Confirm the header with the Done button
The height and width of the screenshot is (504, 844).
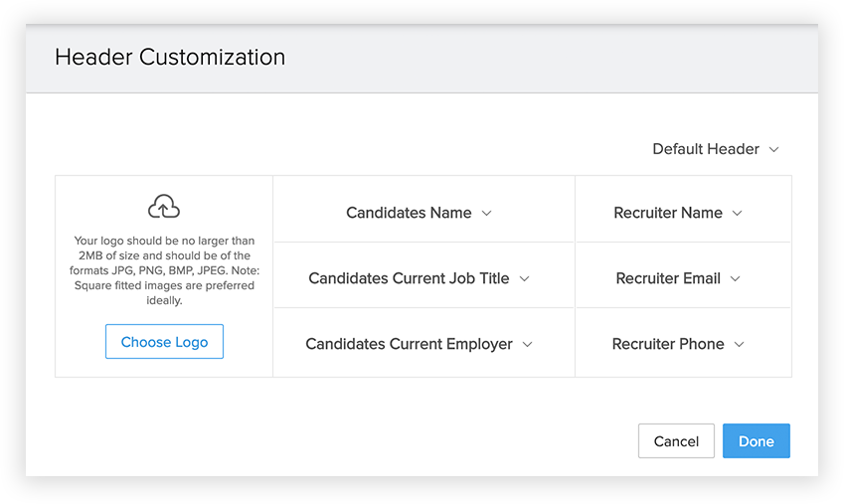pos(756,441)
